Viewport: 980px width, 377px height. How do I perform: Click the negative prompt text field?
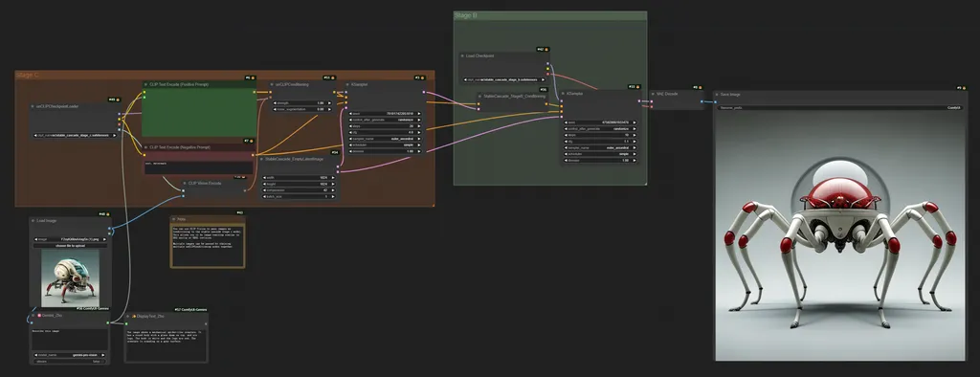pos(199,167)
